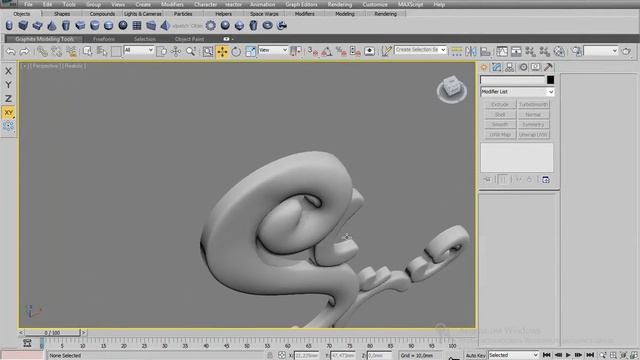Image resolution: width=640 pixels, height=360 pixels.
Task: Click the Shell modifier button
Action: pos(500,115)
